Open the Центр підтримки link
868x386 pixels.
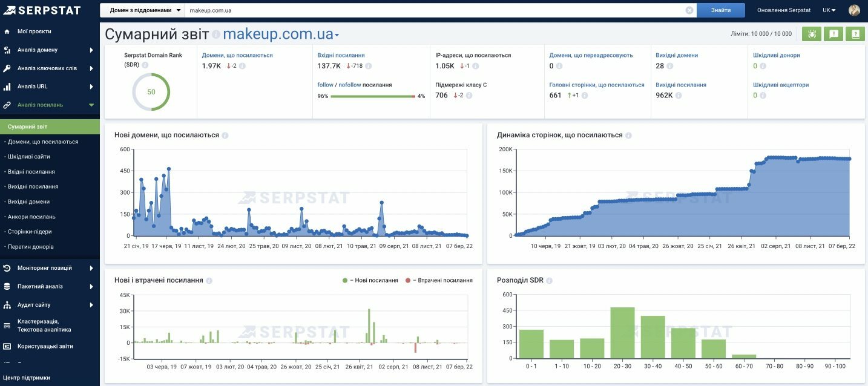[x=27, y=378]
